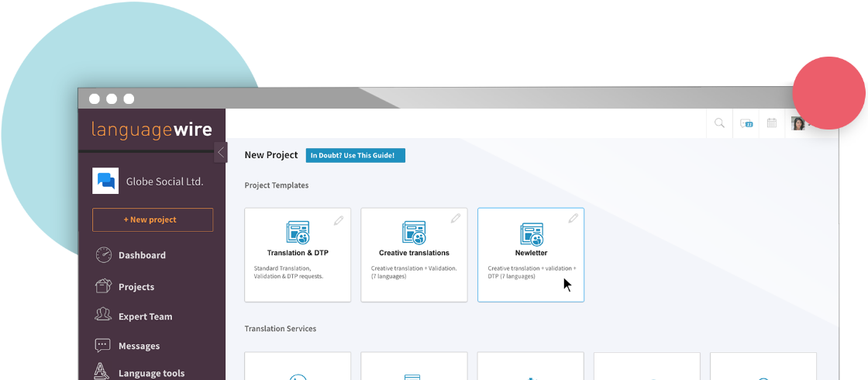Click the Globe Social Ltd. chat logo

pyautogui.click(x=105, y=181)
